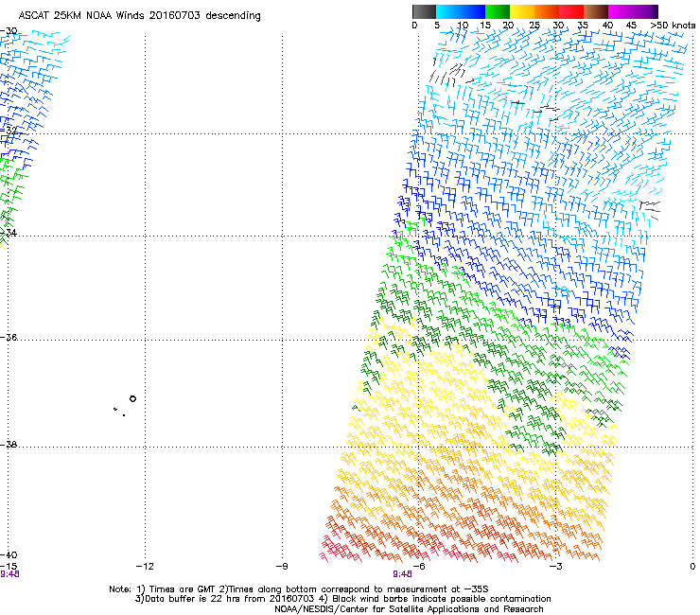The height and width of the screenshot is (615, 700).
Task: Click the circular island outline near longitude -12
Action: 132,399
